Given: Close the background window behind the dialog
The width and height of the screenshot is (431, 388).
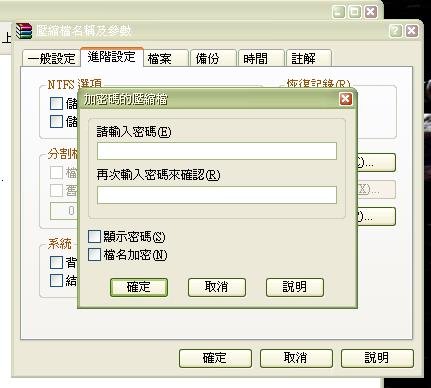Looking at the screenshot, I should click(371, 12).
